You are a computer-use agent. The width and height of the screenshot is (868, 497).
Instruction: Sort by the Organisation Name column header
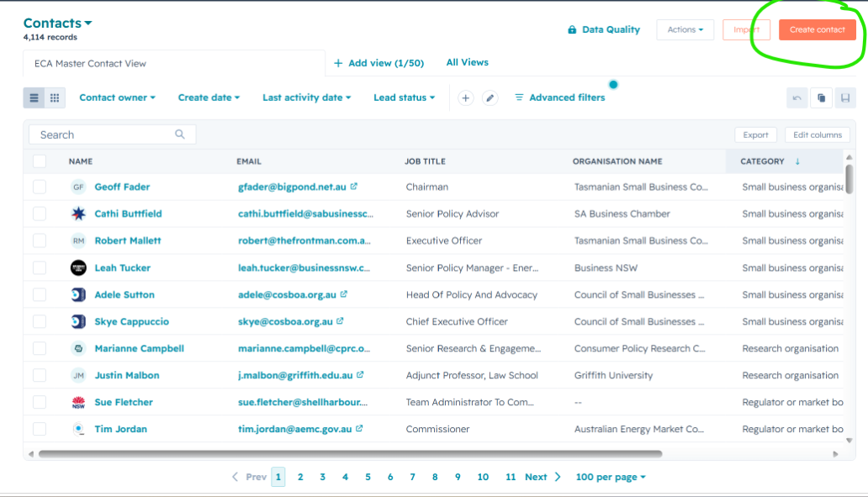(x=617, y=161)
